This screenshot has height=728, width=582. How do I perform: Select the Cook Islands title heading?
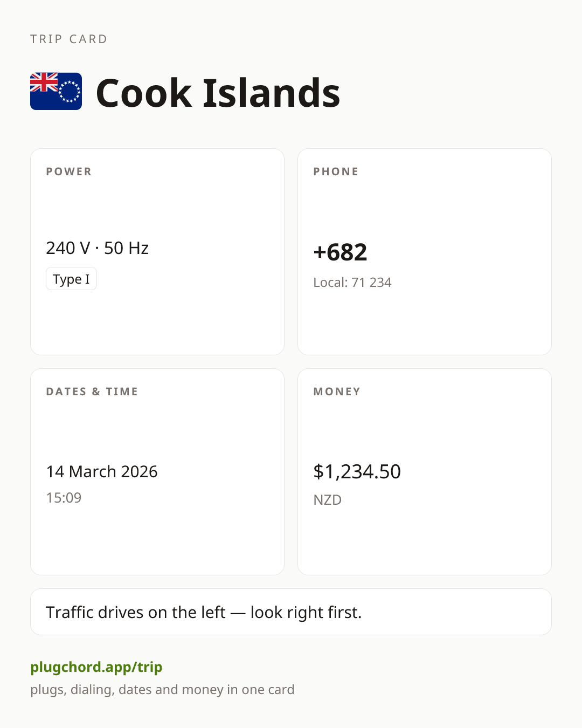coord(218,93)
